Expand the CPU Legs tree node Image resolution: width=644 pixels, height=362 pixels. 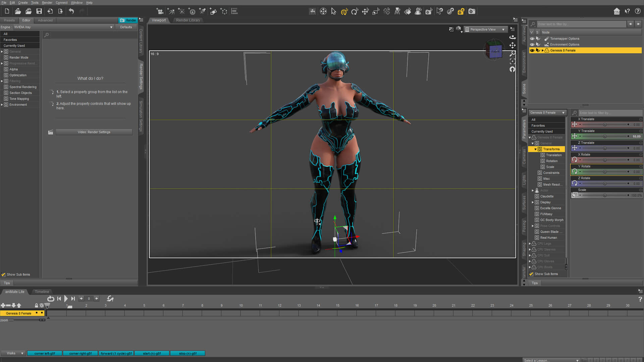coord(530,244)
